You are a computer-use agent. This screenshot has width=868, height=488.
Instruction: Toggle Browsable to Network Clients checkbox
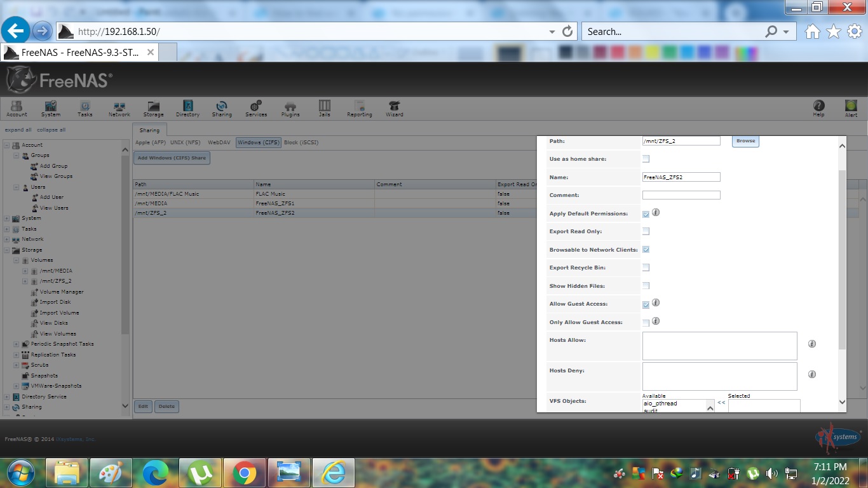(646, 250)
